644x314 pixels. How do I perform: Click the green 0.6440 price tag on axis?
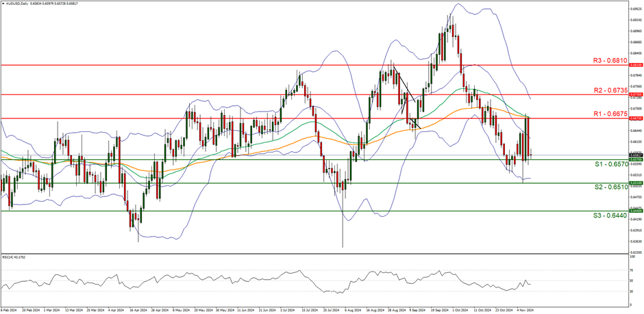pyautogui.click(x=636, y=211)
